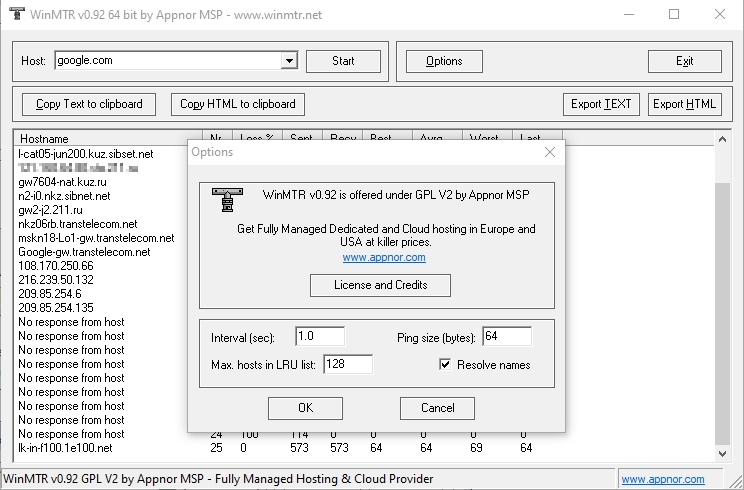
Task: Click the Nr value 25 in the last row
Action: point(216,448)
